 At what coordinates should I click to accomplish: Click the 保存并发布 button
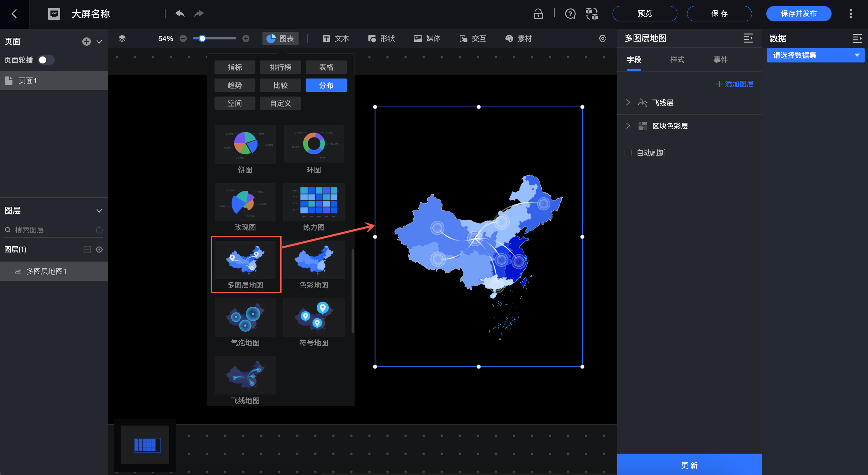point(798,14)
